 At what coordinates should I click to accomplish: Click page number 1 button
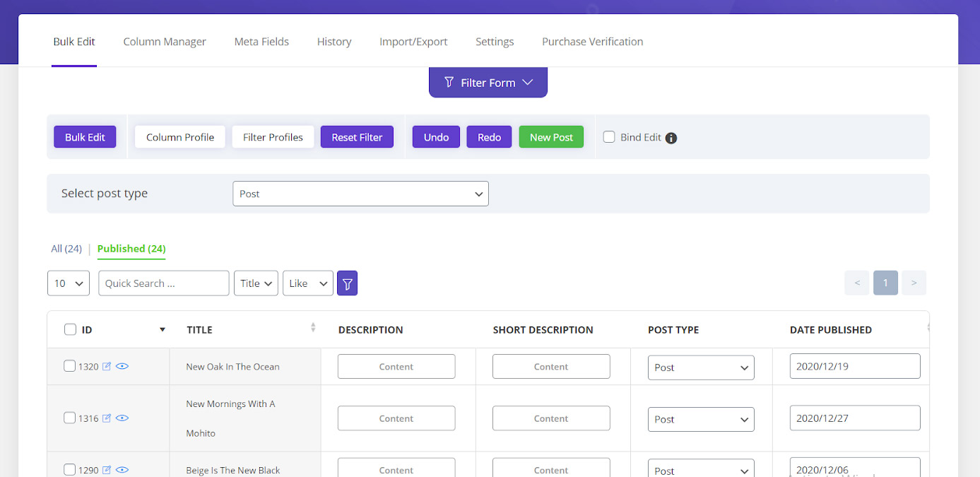click(885, 283)
